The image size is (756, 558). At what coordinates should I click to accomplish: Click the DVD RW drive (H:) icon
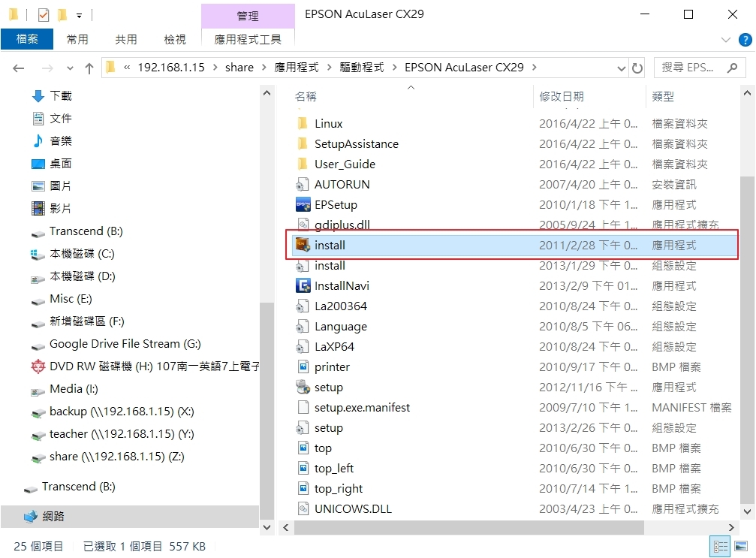(x=38, y=366)
